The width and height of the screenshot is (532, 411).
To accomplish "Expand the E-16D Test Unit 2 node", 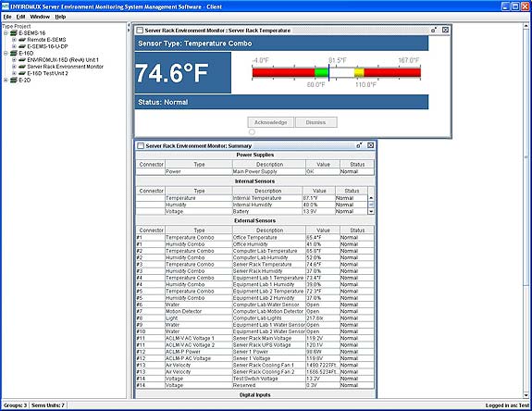I will [14, 73].
